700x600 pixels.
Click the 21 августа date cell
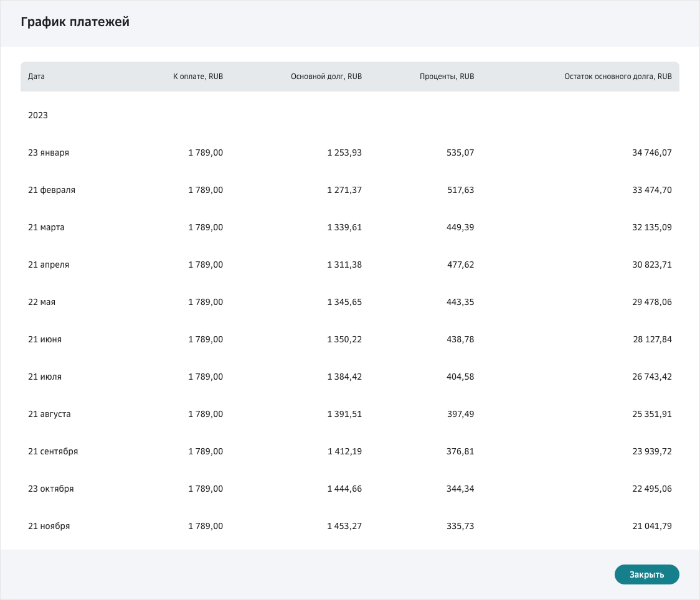coord(49,414)
